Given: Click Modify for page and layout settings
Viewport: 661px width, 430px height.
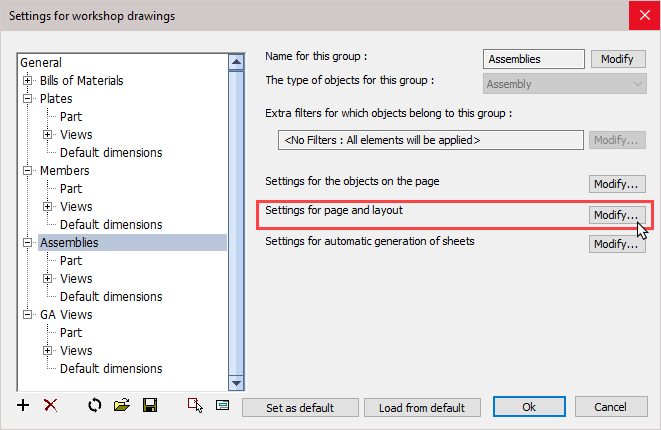Looking at the screenshot, I should (615, 215).
